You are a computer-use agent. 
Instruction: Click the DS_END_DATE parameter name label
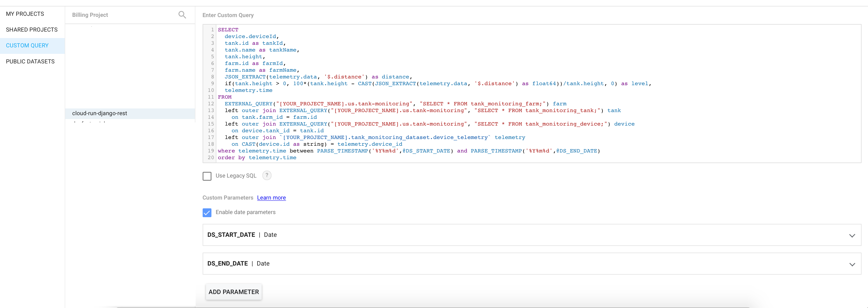[x=227, y=263]
